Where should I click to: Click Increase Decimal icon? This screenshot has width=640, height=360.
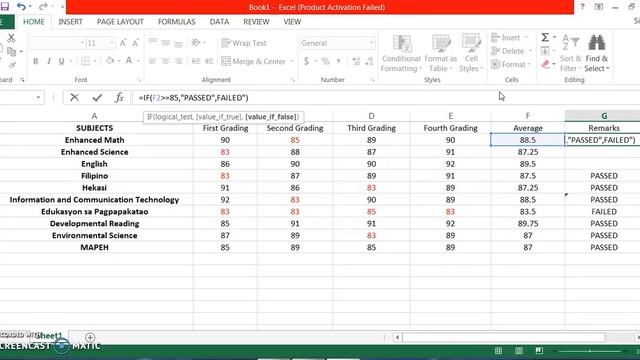pyautogui.click(x=356, y=61)
